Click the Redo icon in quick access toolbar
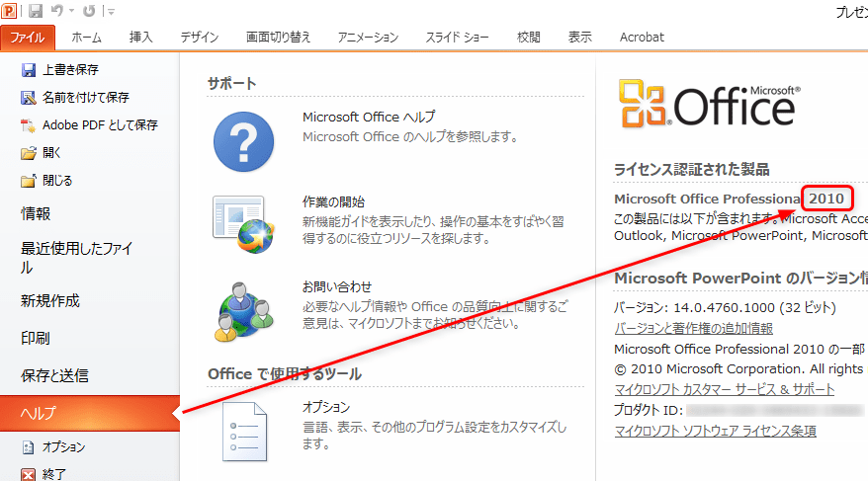The height and width of the screenshot is (481, 868). pyautogui.click(x=89, y=11)
